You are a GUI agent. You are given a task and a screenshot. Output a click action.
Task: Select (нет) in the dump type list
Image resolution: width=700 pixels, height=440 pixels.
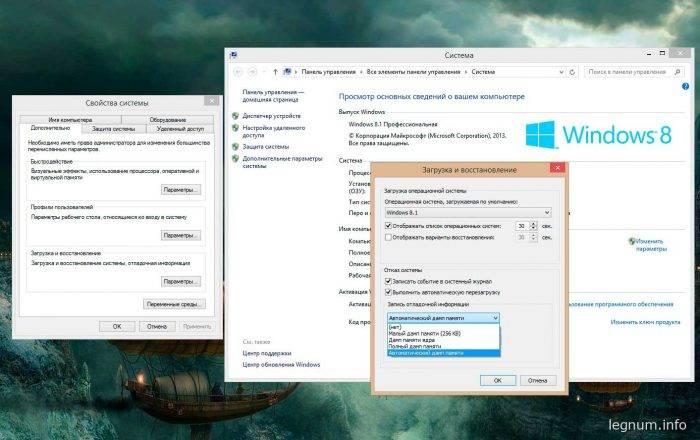click(x=443, y=327)
